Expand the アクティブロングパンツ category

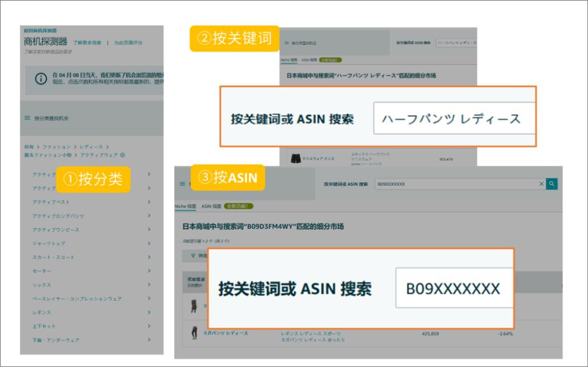pyautogui.click(x=150, y=216)
